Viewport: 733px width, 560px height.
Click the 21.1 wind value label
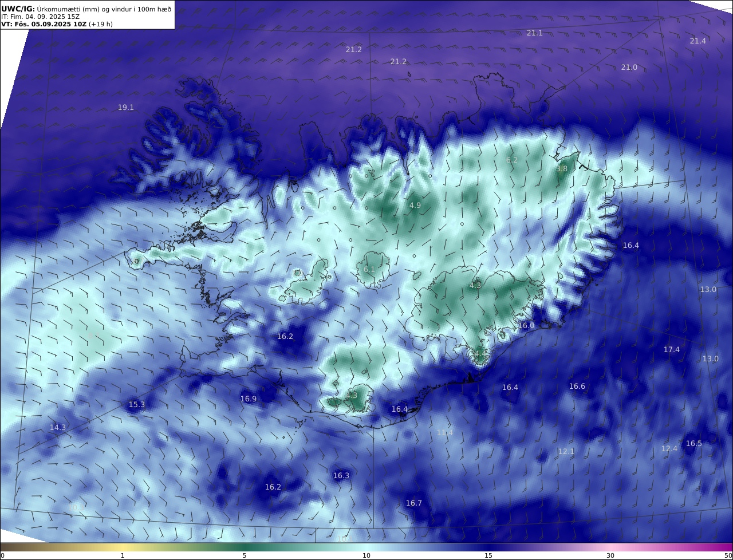point(535,33)
